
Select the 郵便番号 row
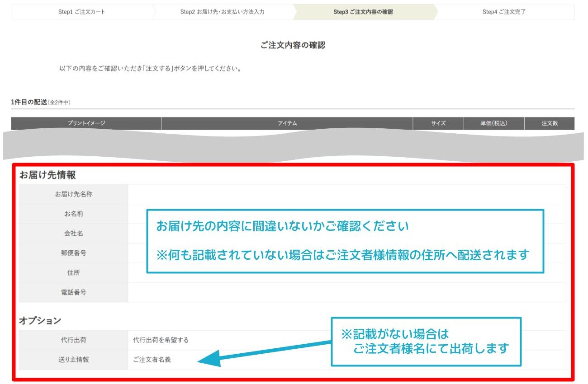pos(73,253)
